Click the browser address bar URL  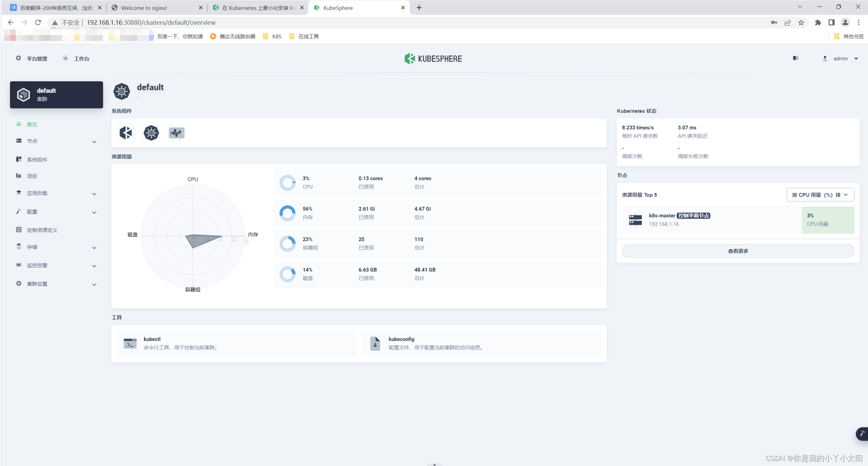click(151, 22)
